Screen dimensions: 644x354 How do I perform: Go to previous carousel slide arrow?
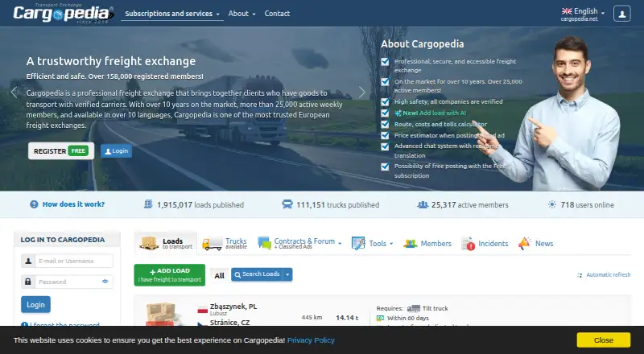(14, 93)
